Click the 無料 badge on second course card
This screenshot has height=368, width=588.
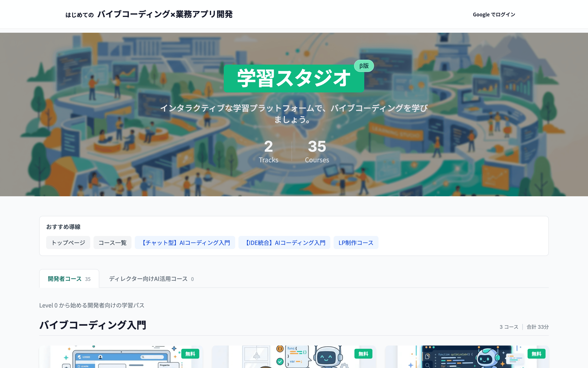click(363, 354)
